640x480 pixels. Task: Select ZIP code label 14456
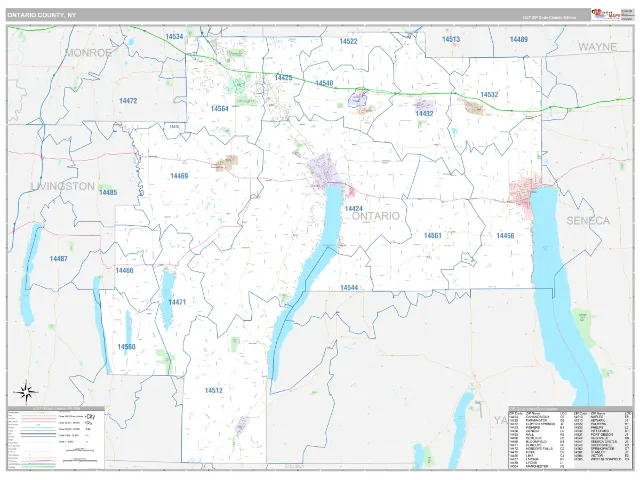coord(505,236)
